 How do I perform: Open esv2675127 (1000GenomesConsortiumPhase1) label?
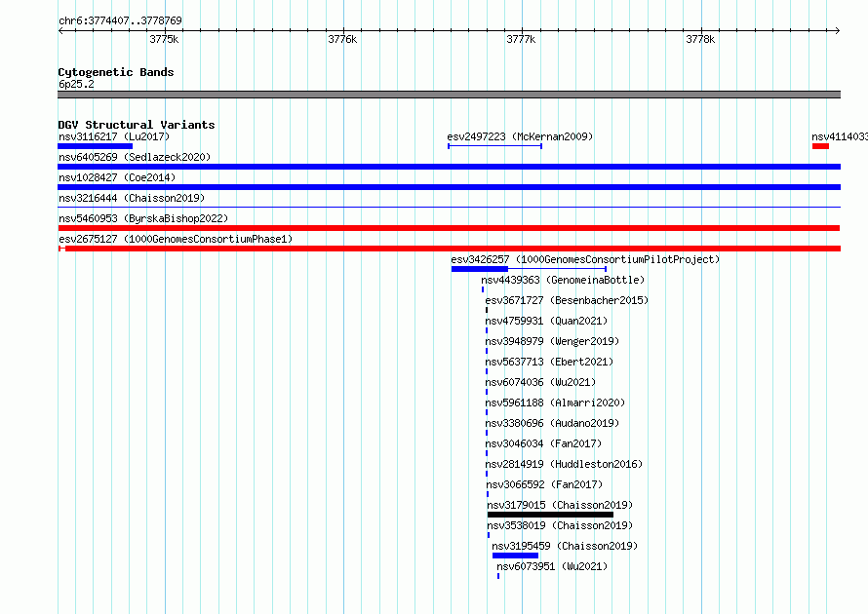tap(176, 239)
